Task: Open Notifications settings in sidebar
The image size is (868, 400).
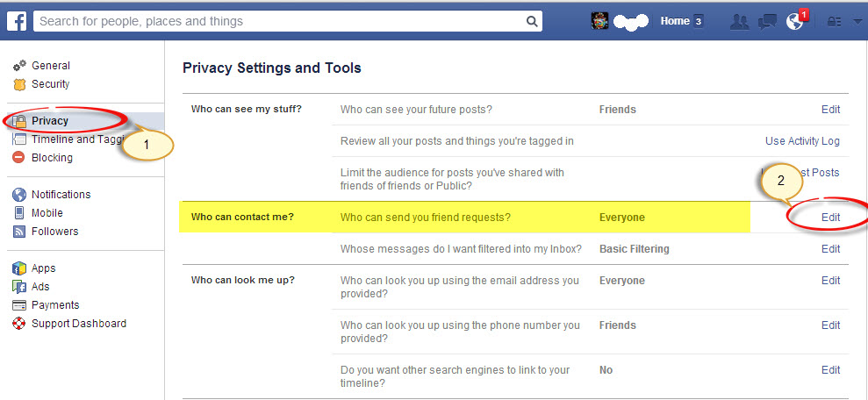Action: [x=61, y=195]
